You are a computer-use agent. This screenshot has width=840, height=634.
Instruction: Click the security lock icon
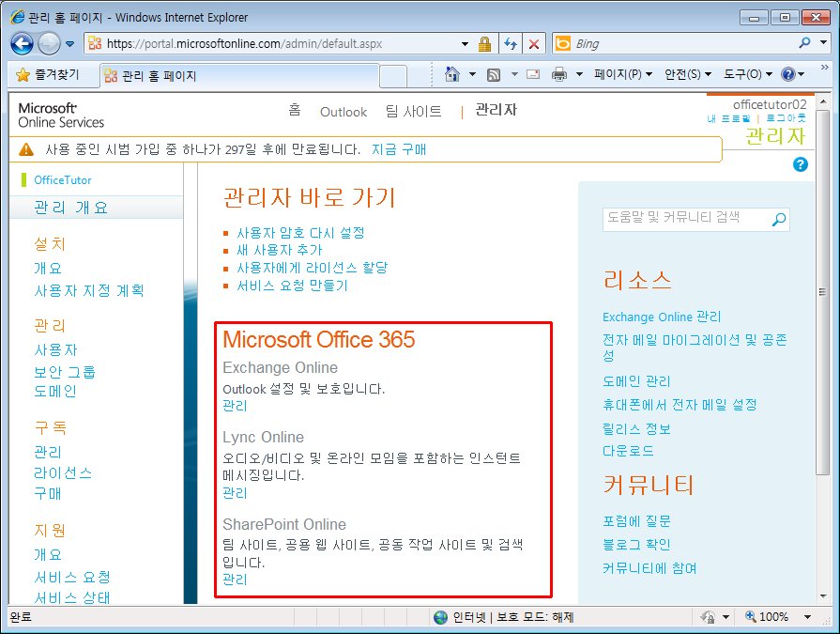click(485, 43)
